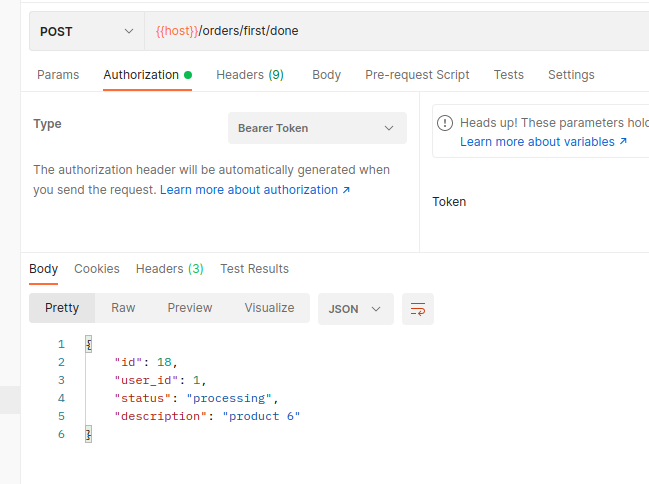The width and height of the screenshot is (649, 484).
Task: Expand the Bearer Token type dropdown
Action: pyautogui.click(x=317, y=128)
